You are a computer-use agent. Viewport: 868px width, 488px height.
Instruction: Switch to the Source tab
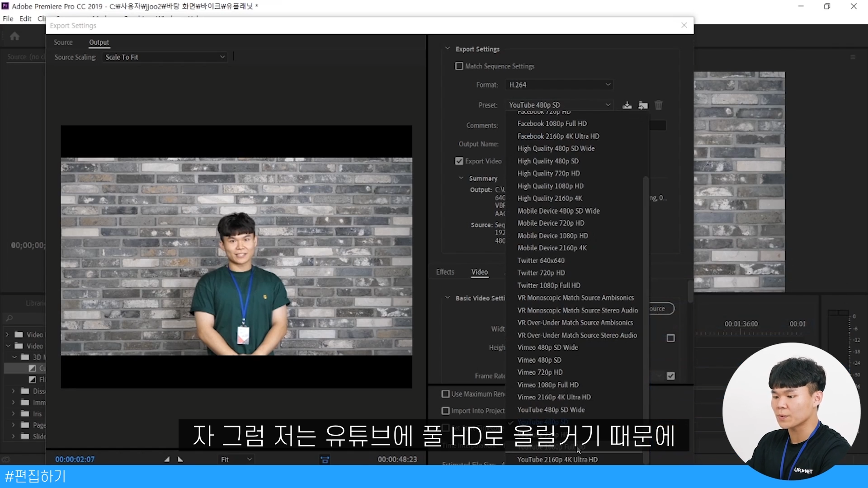click(x=63, y=42)
